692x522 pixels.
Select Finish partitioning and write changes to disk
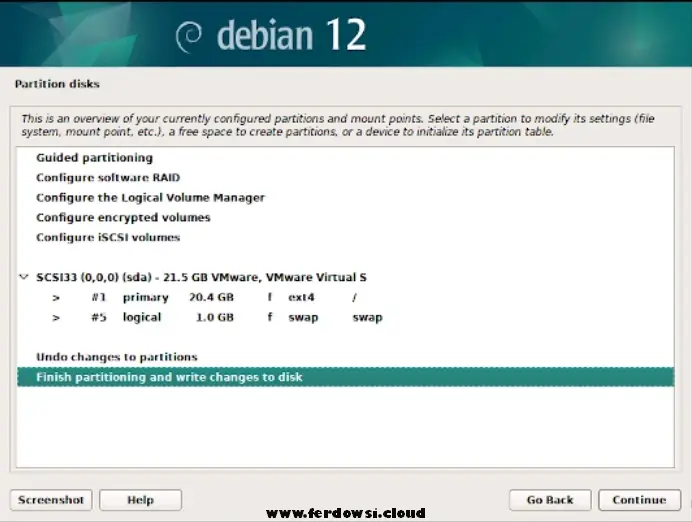(346, 377)
